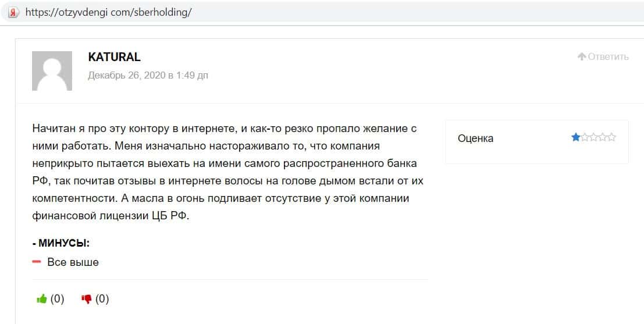The width and height of the screenshot is (644, 324).
Task: Click the reply arrow icon beside Ответить
Action: click(x=581, y=56)
